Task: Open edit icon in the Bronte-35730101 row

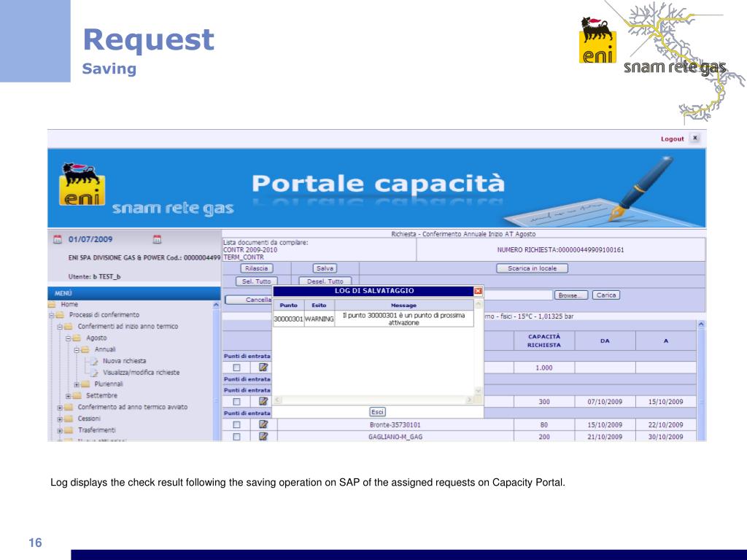Action: click(x=263, y=424)
